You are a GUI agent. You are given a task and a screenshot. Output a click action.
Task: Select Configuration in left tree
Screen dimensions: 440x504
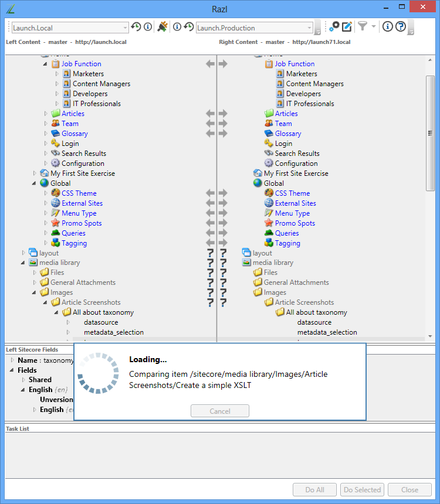pos(83,164)
